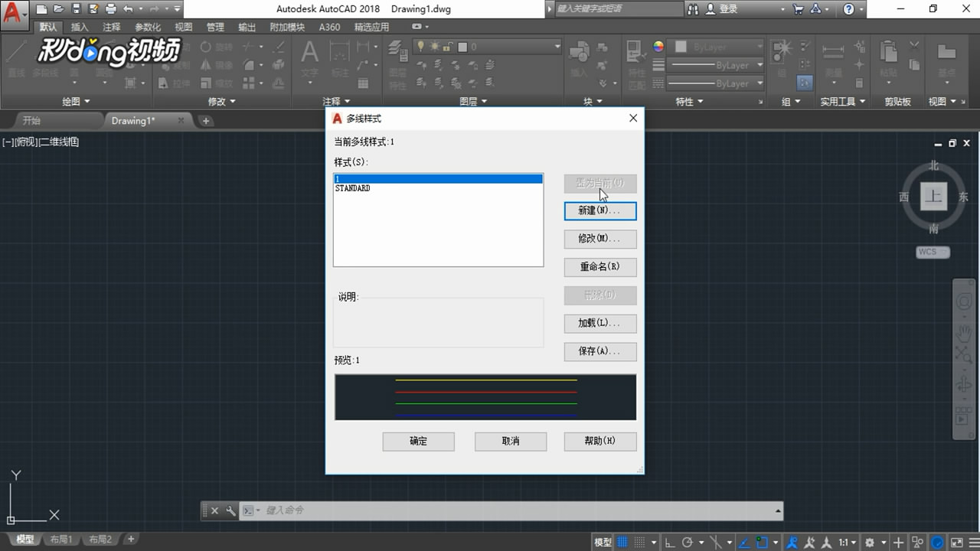The height and width of the screenshot is (551, 980).
Task: Select style 1 in the multiline style list
Action: pos(438,179)
